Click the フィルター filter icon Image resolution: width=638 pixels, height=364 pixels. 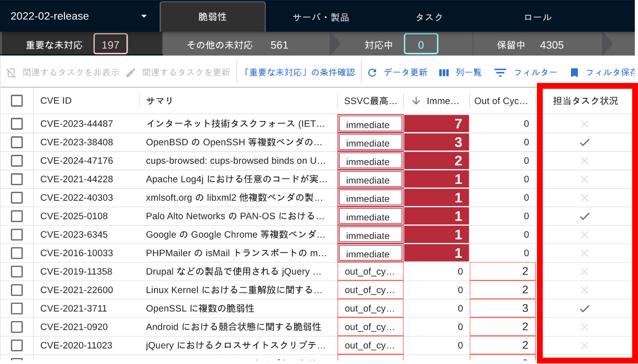(x=500, y=72)
